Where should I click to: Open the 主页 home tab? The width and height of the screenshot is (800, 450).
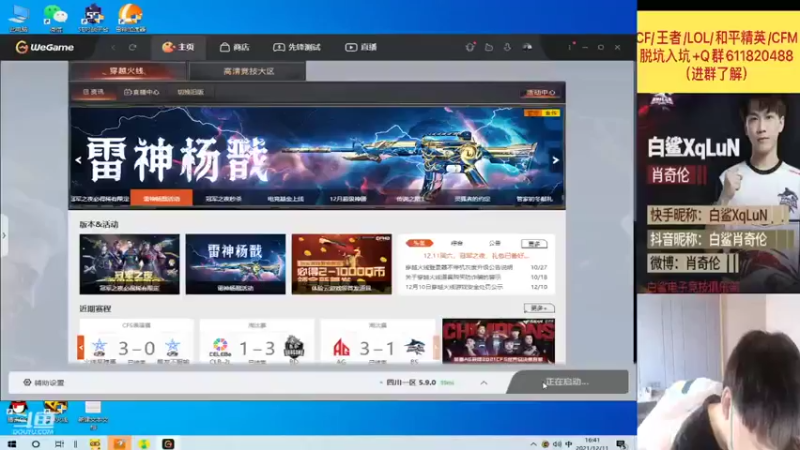(x=178, y=47)
